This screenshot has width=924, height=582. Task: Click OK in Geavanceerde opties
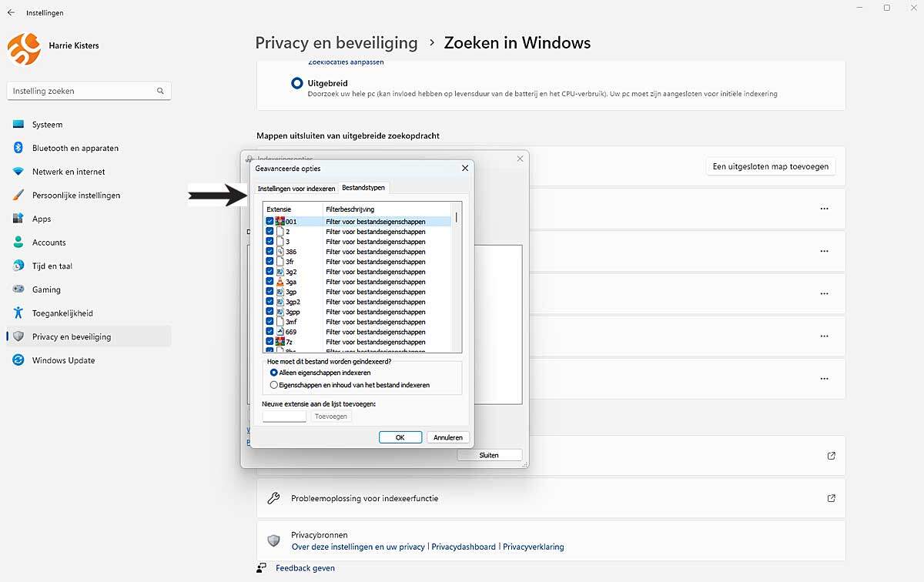point(400,437)
